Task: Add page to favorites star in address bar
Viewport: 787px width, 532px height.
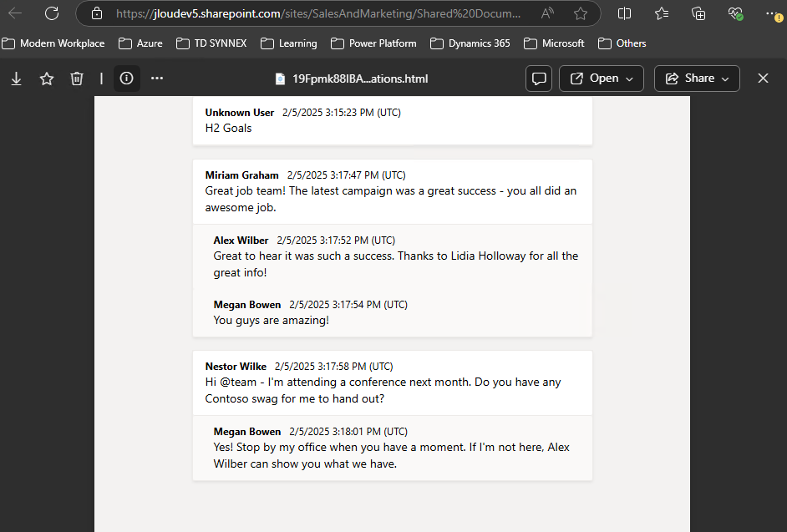Action: (x=580, y=13)
